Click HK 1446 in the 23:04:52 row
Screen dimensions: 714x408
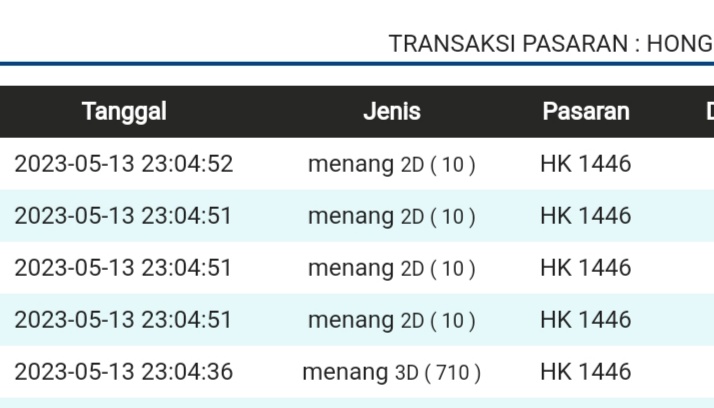point(585,164)
